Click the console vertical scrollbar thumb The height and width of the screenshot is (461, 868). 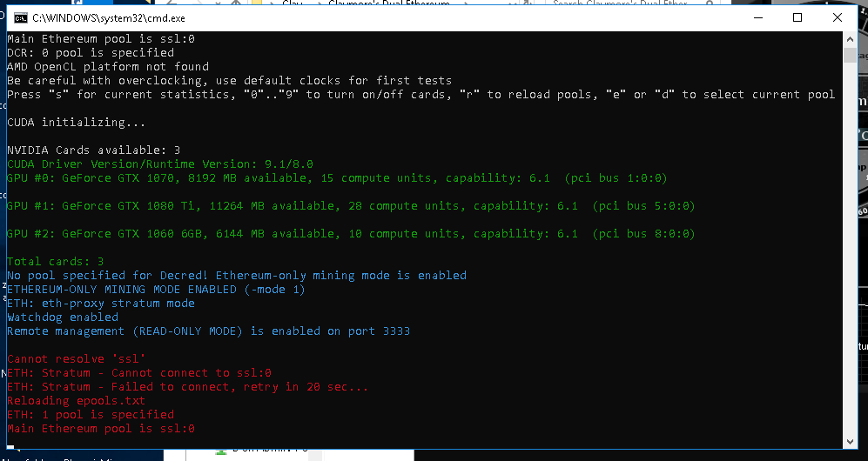[850, 56]
